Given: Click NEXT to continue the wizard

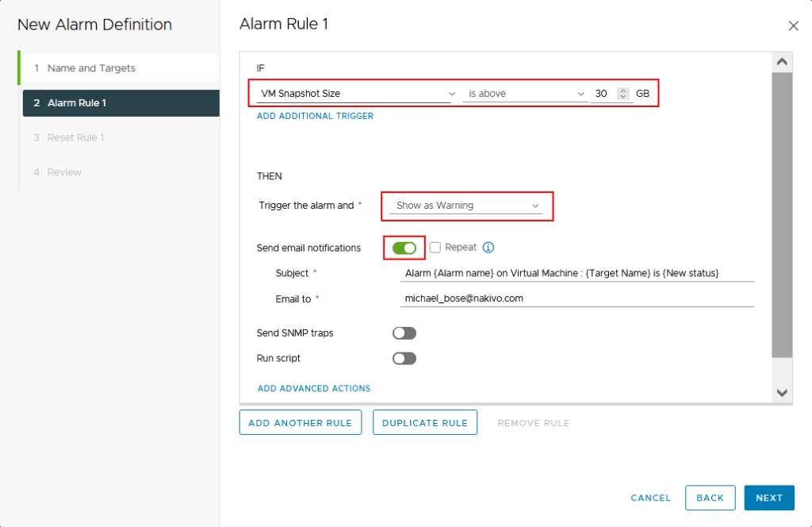Looking at the screenshot, I should tap(768, 498).
